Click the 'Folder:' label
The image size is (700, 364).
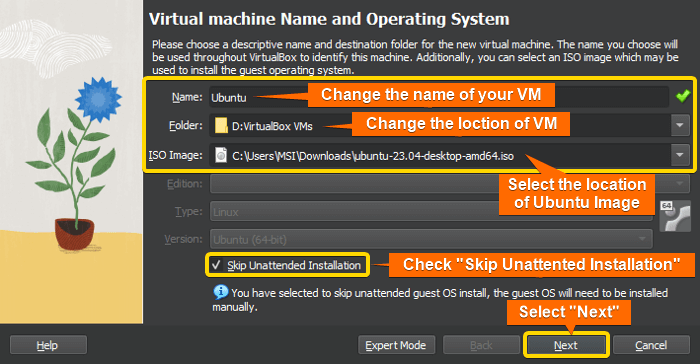(x=186, y=126)
